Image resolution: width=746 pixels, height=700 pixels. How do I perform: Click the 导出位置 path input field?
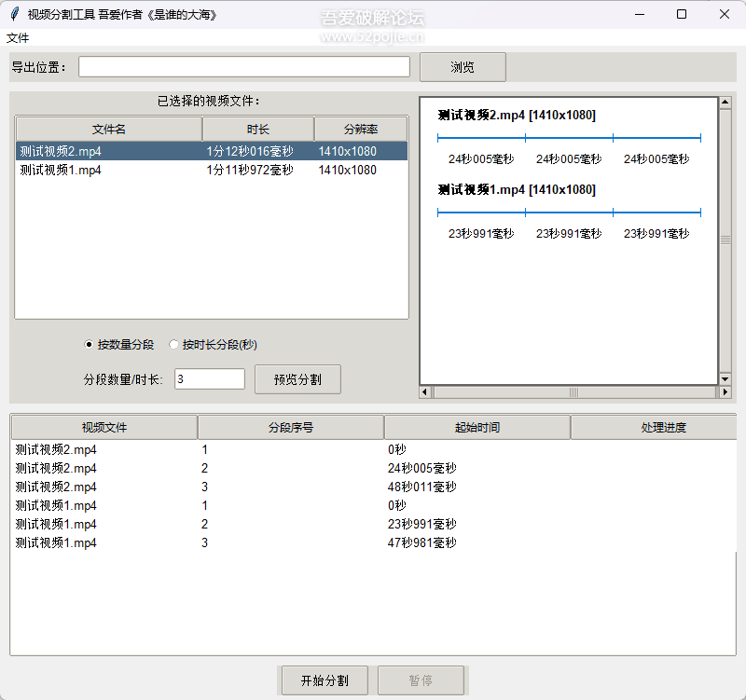[x=244, y=67]
